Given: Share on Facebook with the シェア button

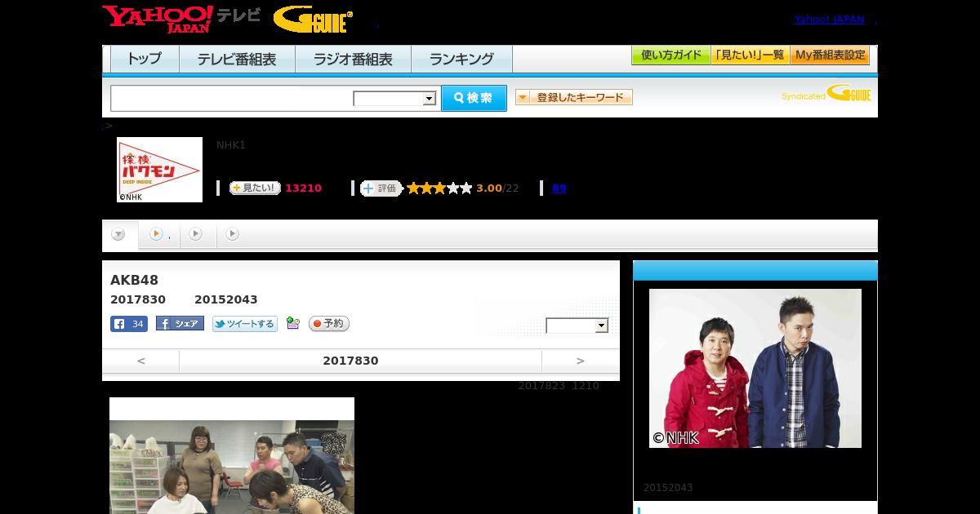Looking at the screenshot, I should [180, 324].
